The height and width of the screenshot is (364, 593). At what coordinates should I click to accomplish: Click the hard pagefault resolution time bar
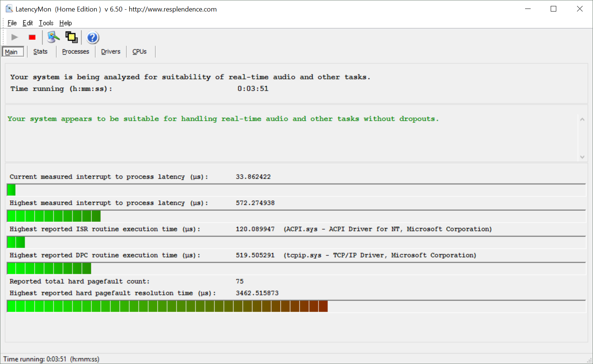point(296,306)
